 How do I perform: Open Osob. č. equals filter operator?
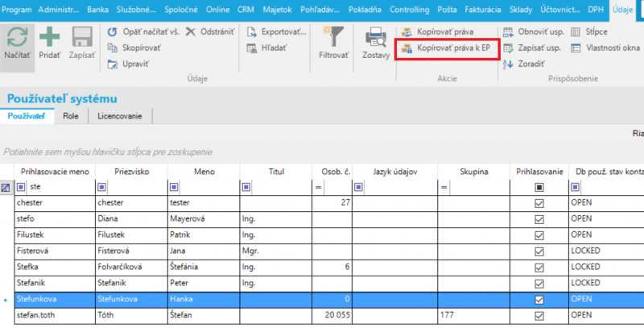click(x=318, y=188)
